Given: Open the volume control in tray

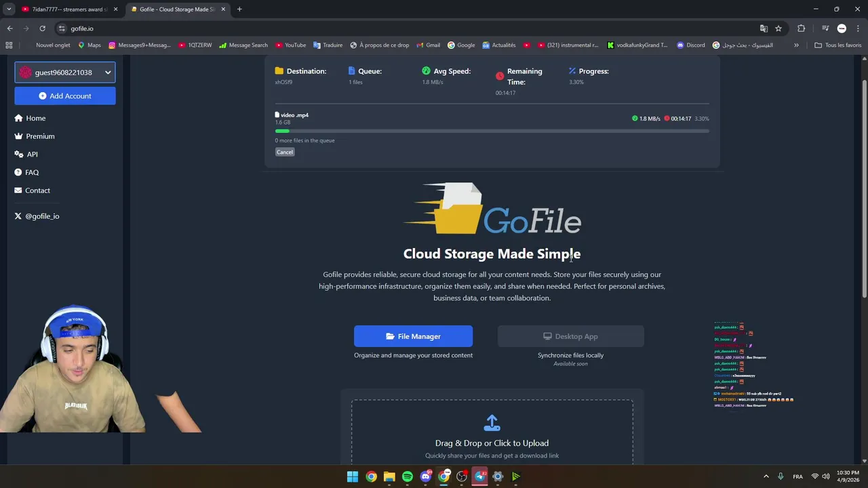Looking at the screenshot, I should coord(826,476).
